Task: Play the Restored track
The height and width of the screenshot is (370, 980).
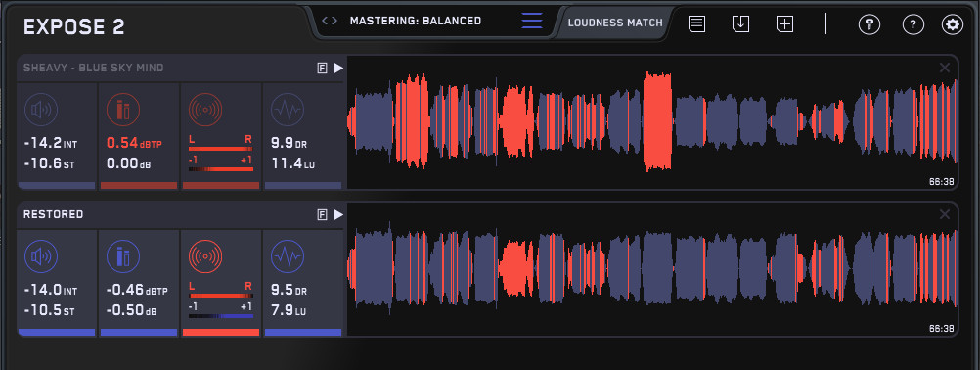Action: [x=338, y=215]
